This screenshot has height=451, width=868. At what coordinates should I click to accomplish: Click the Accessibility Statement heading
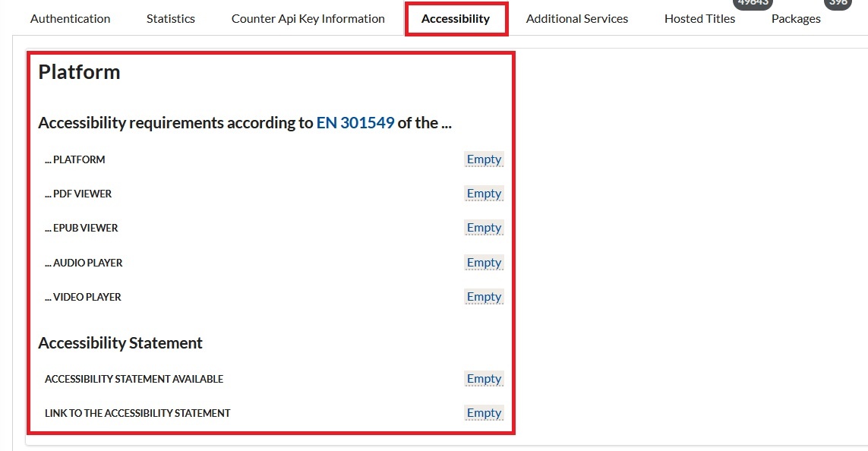tap(120, 343)
